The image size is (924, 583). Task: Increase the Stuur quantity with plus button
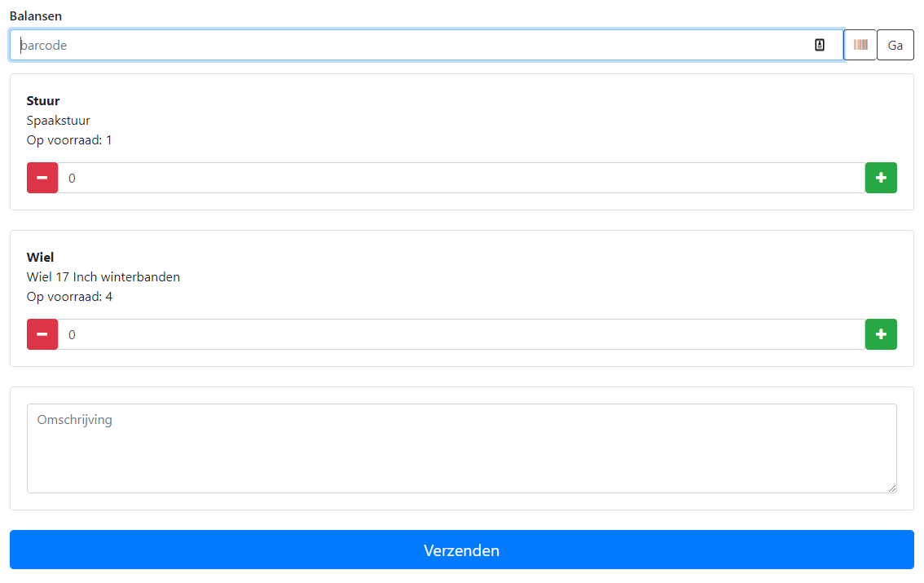(x=881, y=178)
